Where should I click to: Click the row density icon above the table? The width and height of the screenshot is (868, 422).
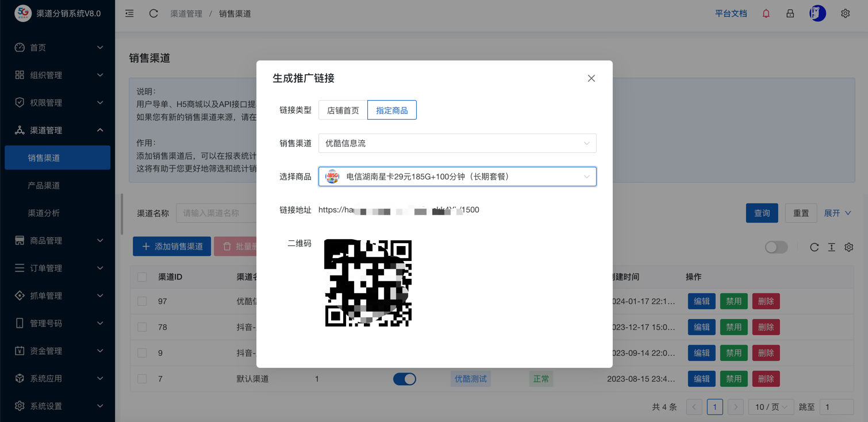point(831,247)
